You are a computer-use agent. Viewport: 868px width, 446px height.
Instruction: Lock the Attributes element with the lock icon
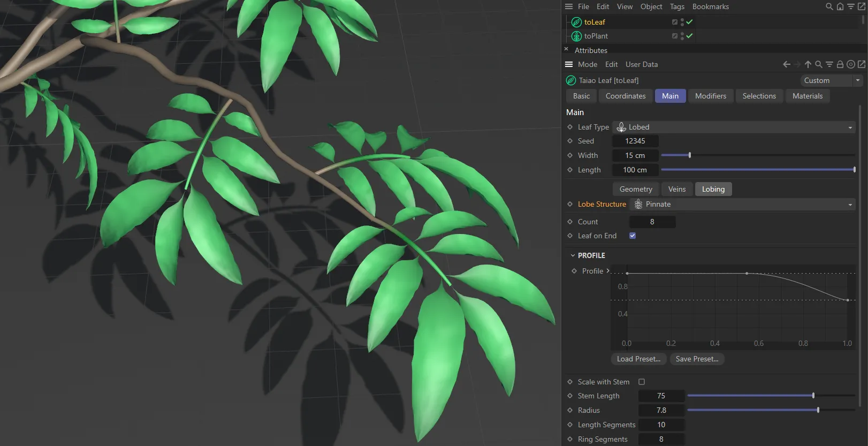click(x=840, y=64)
